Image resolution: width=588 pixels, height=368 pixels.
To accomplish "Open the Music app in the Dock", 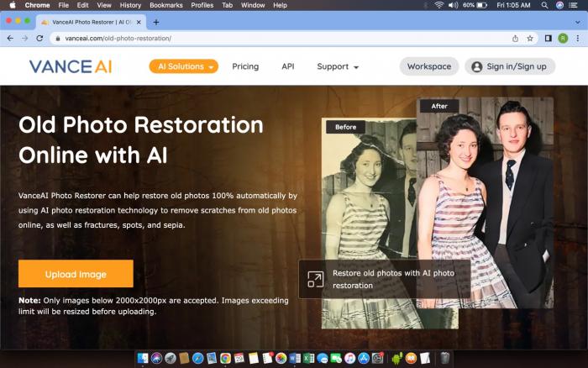I will (x=350, y=359).
